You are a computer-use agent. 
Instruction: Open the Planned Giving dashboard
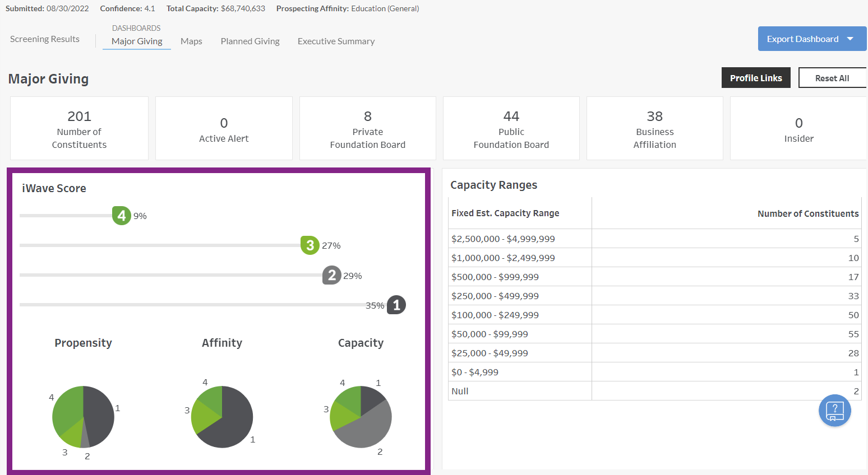tap(250, 41)
